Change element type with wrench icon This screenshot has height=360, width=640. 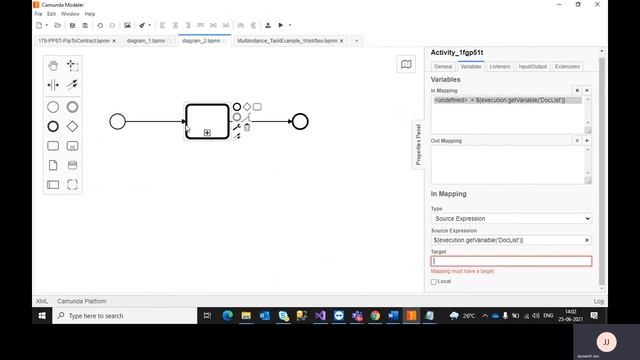pos(237,127)
